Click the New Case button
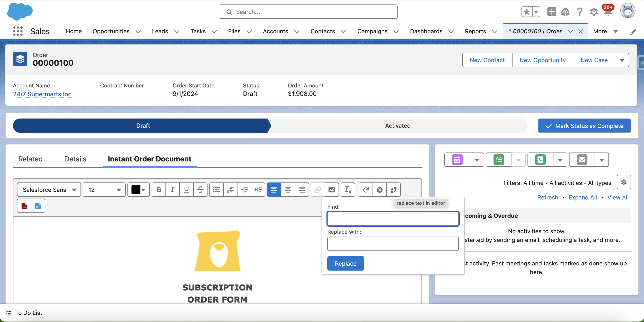The width and height of the screenshot is (644, 322). (594, 60)
